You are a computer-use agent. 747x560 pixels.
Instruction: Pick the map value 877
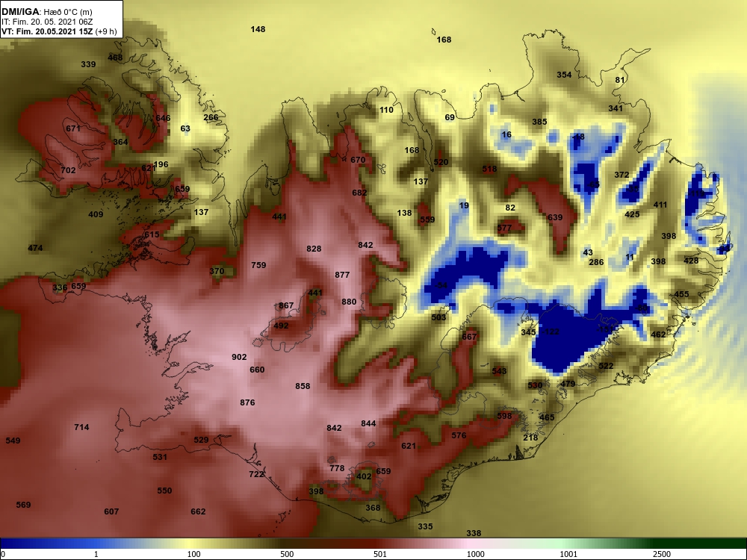click(342, 275)
